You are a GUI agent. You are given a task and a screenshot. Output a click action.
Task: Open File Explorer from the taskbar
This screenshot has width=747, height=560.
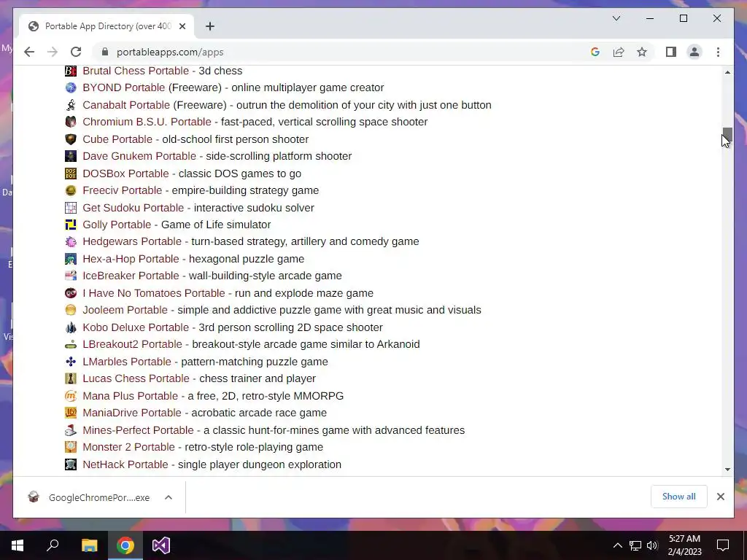coord(89,545)
